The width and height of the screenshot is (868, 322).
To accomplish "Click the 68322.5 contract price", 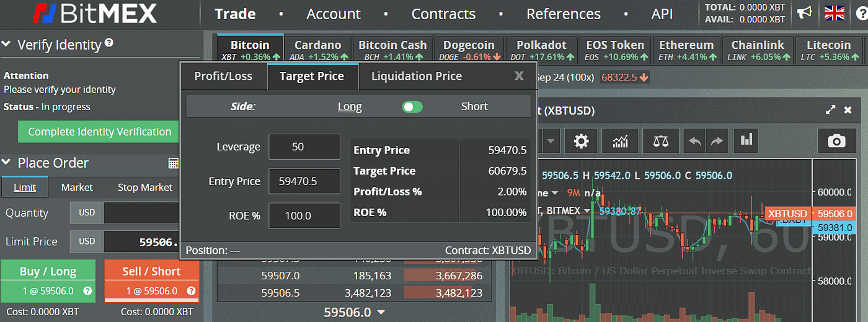I will (x=625, y=77).
